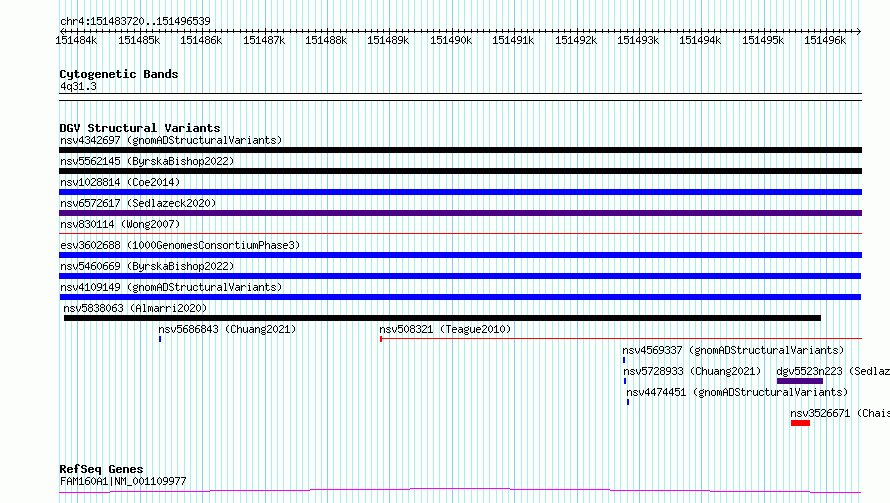Image resolution: width=890 pixels, height=503 pixels.
Task: Open nsv6572617 (Sedlazeck2020) variant label
Action: click(x=138, y=203)
